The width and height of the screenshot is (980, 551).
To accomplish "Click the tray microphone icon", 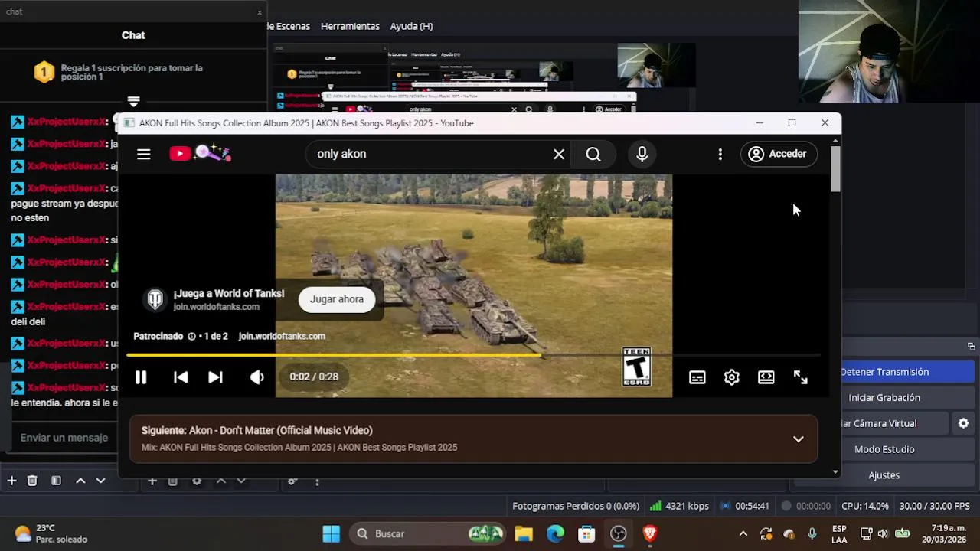I will click(x=812, y=533).
